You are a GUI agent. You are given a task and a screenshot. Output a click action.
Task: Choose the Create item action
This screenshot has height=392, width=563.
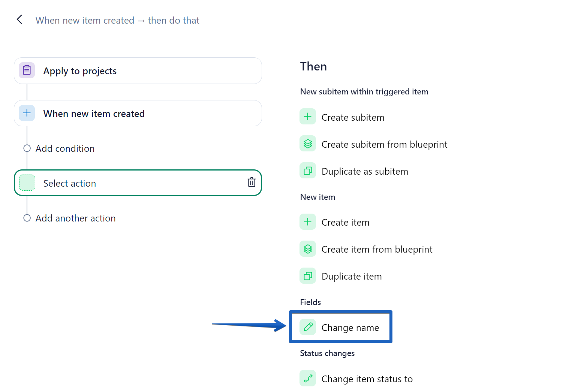[x=345, y=222]
